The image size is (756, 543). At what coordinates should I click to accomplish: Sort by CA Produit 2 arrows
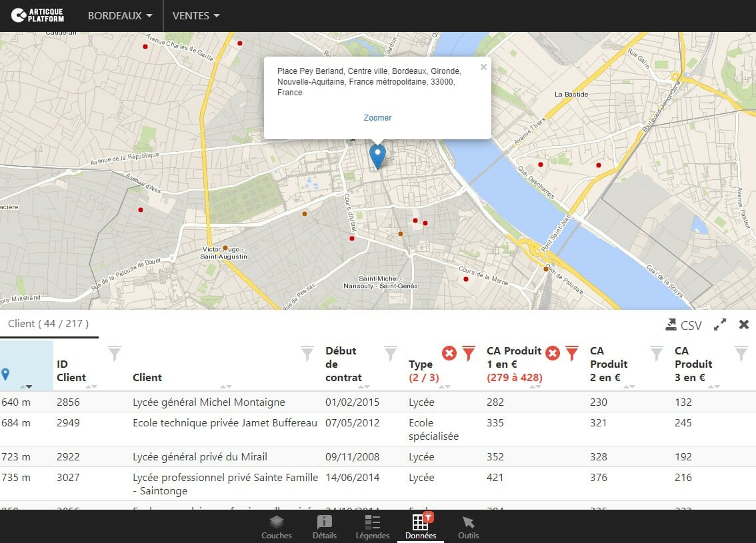629,386
